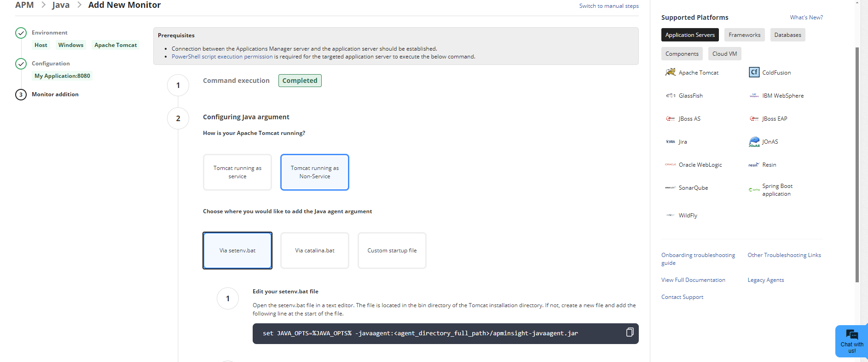Click the ColdFusion platform name
The width and height of the screenshot is (868, 362).
[776, 73]
